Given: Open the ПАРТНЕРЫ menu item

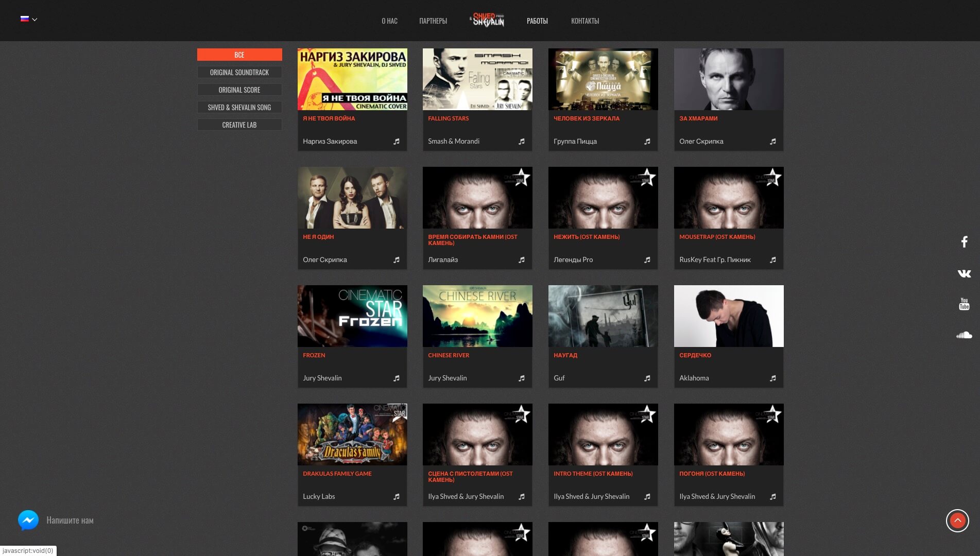Looking at the screenshot, I should pos(433,21).
